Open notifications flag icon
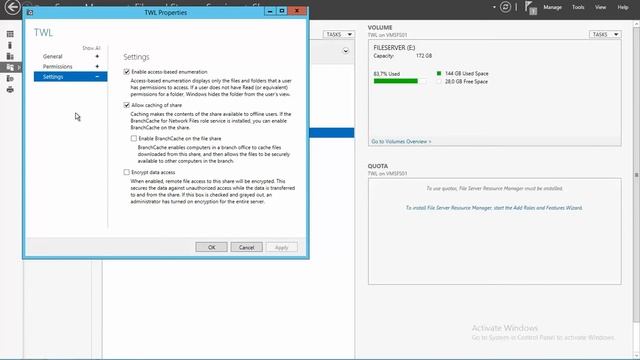640x360 pixels. click(530, 8)
